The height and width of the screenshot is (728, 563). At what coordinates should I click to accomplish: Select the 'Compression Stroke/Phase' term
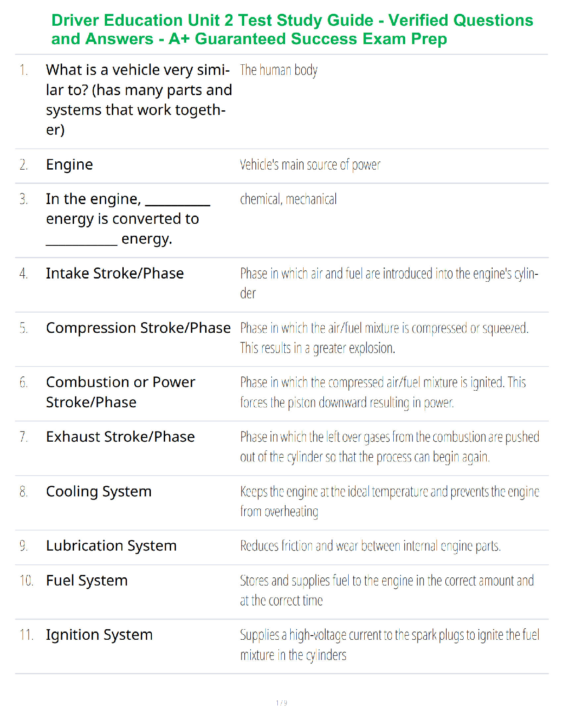[138, 328]
